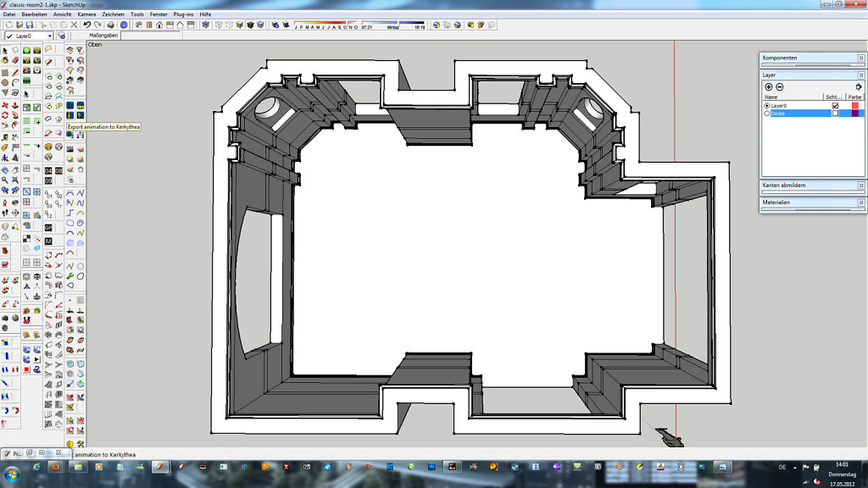Expand the Materialien panel

point(813,202)
